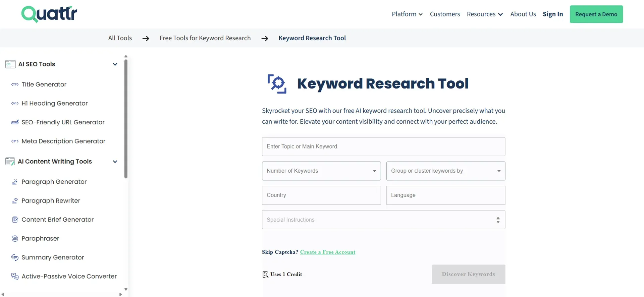Screen dimensions: 644x297
Task: Click the H1 Heading Generator icon
Action: (x=15, y=104)
